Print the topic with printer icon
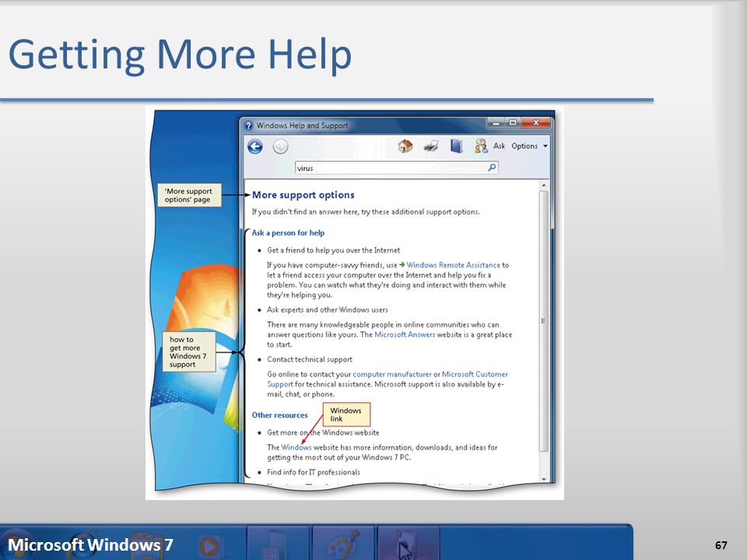Viewport: 747px width, 560px height. 431,146
